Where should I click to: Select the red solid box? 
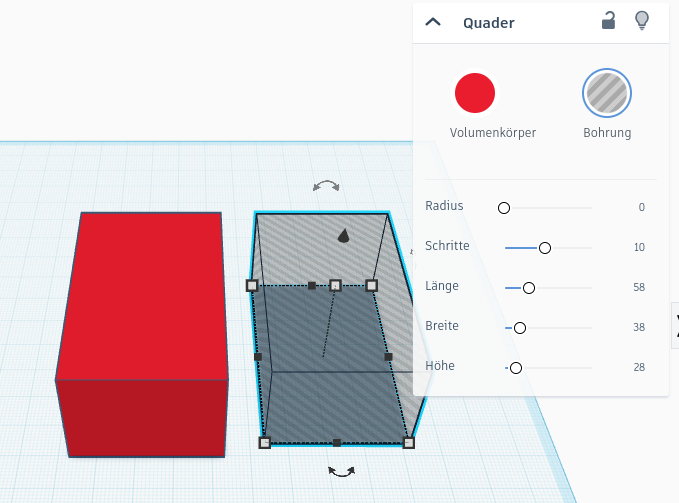point(142,334)
